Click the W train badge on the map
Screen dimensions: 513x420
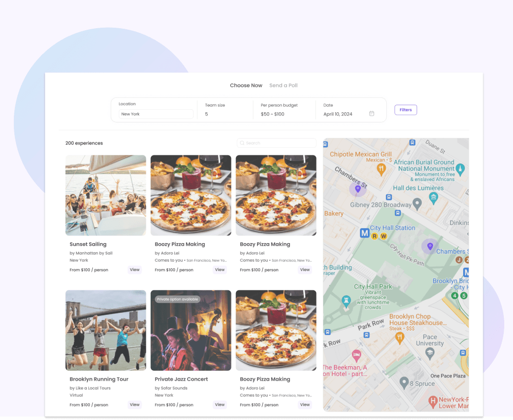pos(383,236)
